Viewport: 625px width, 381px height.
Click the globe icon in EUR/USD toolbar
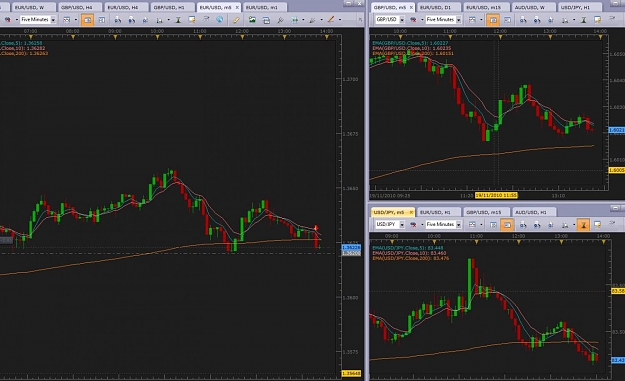click(219, 19)
